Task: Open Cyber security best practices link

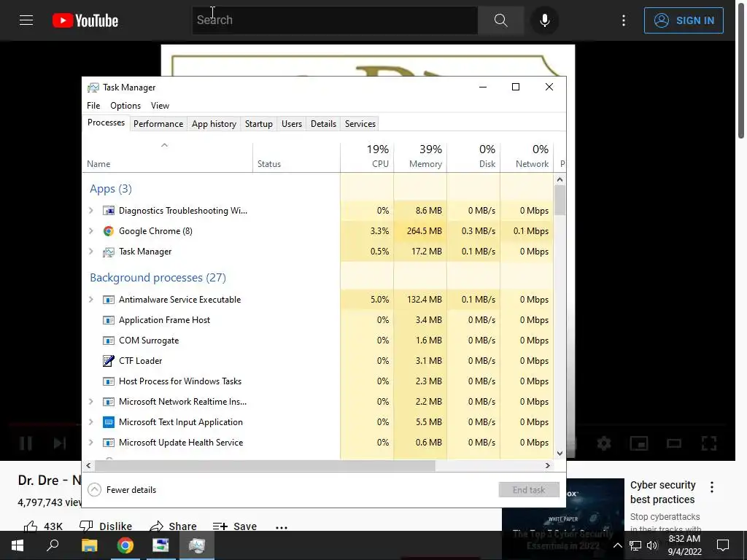Action: (x=662, y=492)
